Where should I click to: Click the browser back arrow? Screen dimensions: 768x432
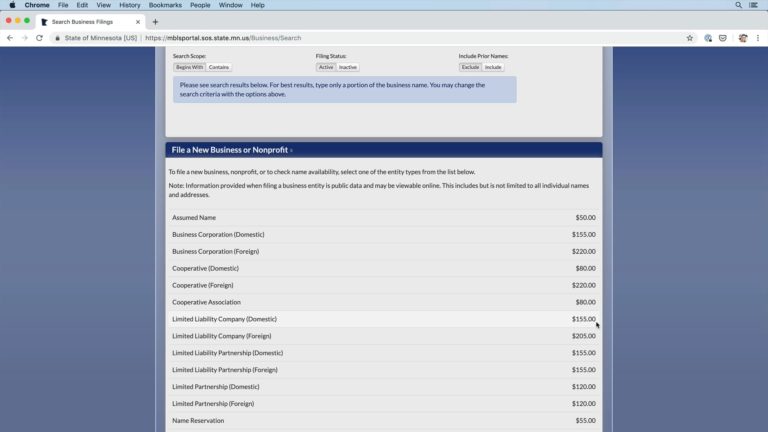(10, 38)
